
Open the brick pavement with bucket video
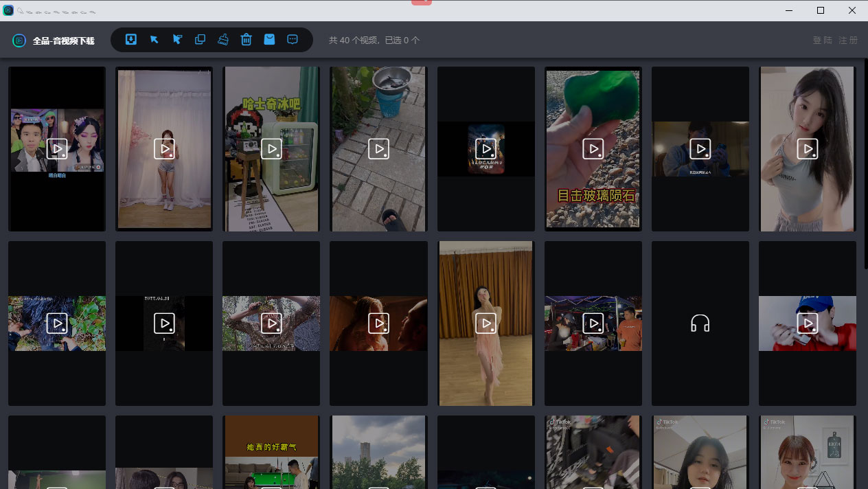[x=378, y=148]
